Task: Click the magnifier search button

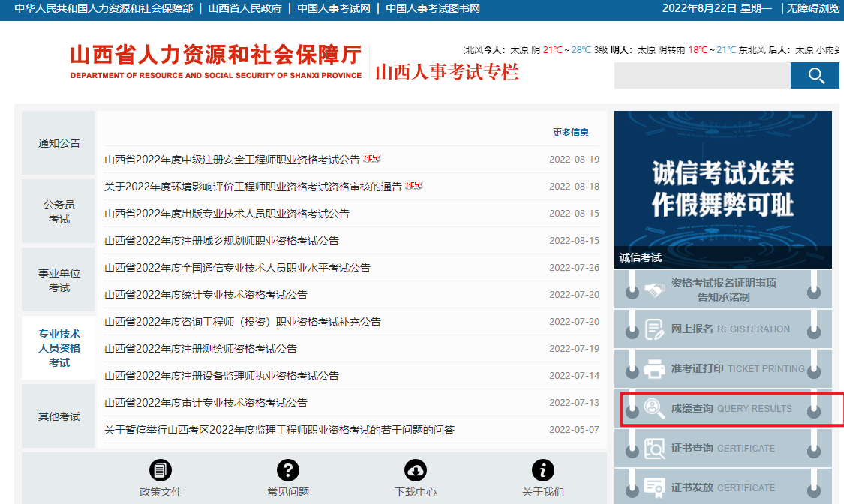Action: pos(815,75)
